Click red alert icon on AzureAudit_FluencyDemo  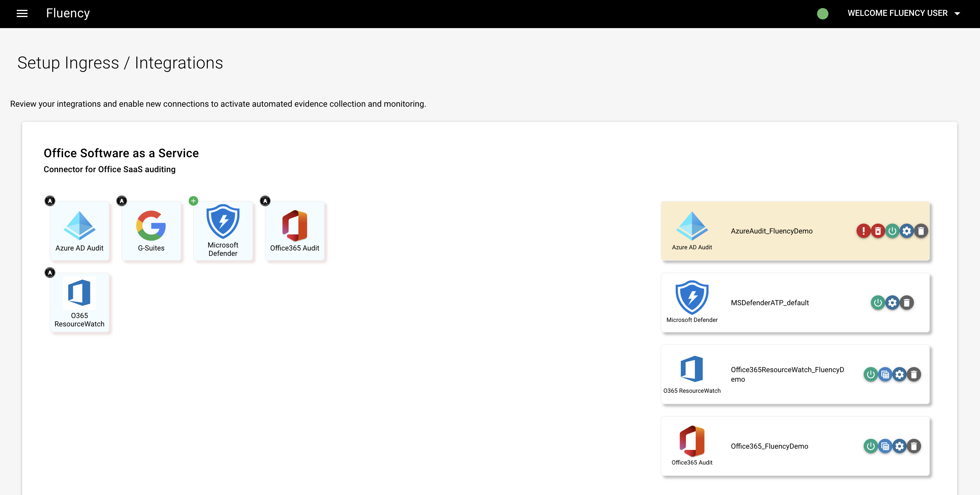click(x=863, y=231)
